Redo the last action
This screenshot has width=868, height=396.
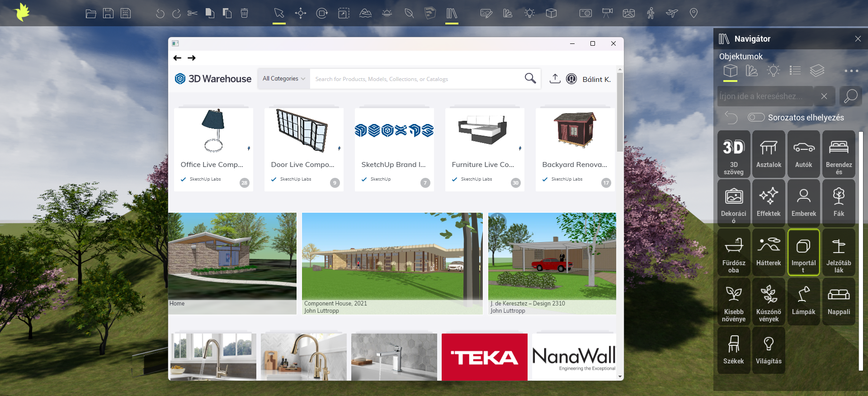pyautogui.click(x=176, y=14)
